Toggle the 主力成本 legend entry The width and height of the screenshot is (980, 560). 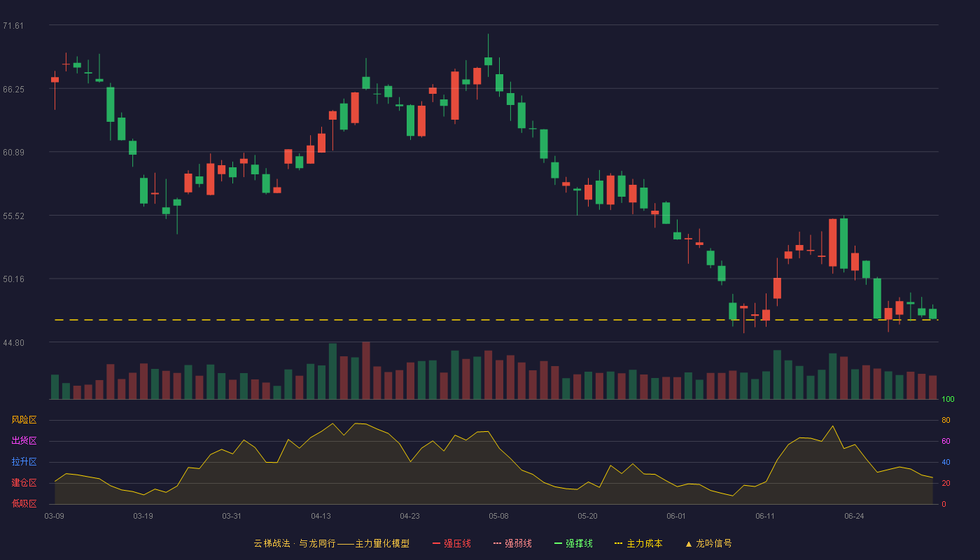(x=638, y=543)
